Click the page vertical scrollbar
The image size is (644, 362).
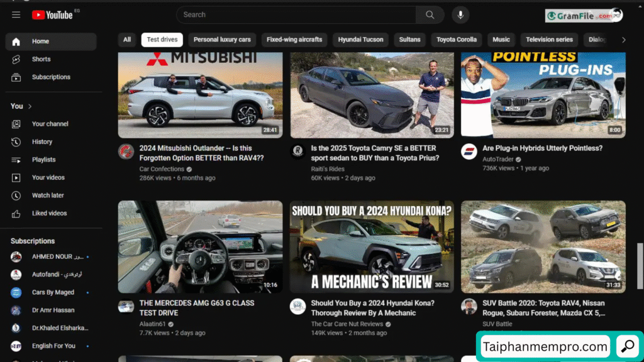(640, 258)
